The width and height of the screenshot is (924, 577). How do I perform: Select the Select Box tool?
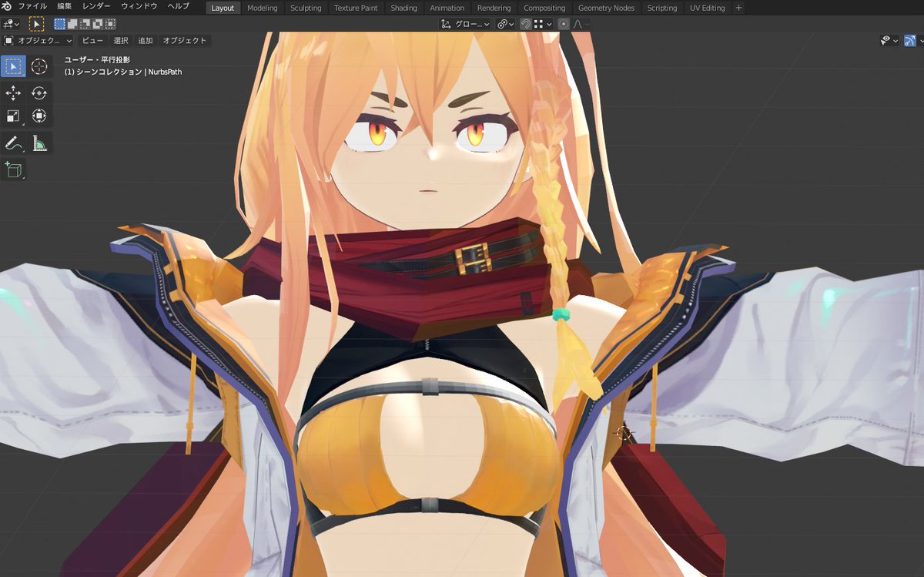[x=13, y=66]
